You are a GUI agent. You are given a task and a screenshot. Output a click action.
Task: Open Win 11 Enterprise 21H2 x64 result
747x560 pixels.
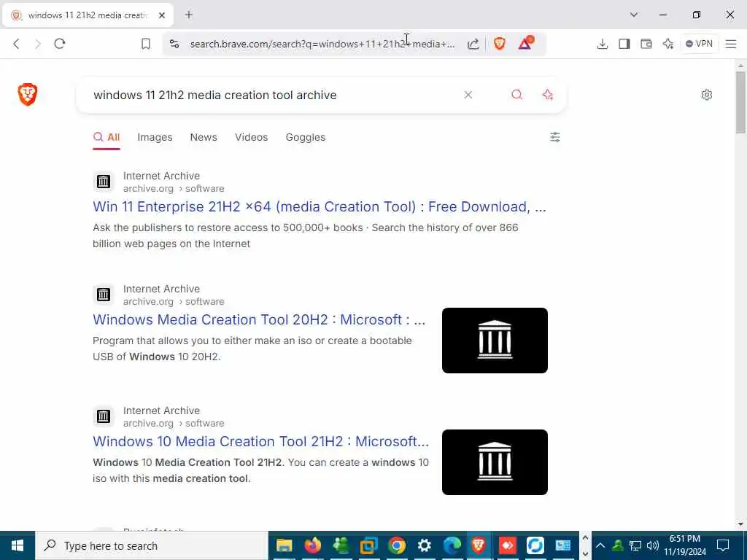(320, 206)
